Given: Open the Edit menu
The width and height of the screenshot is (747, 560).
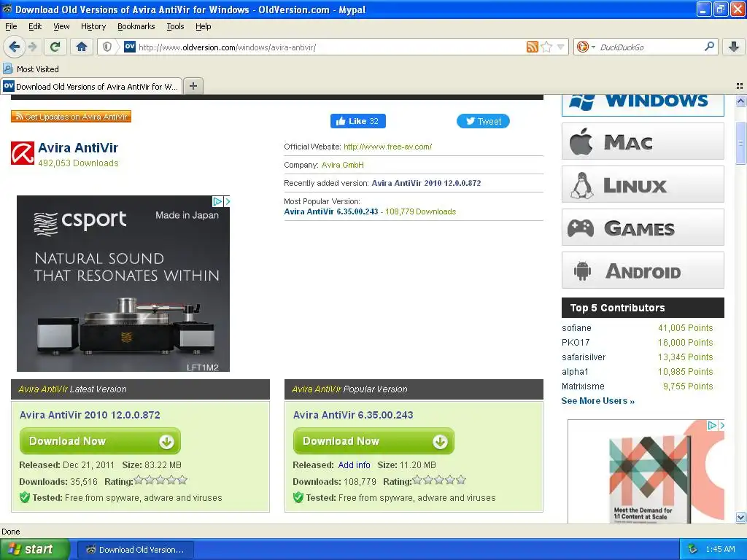Looking at the screenshot, I should tap(35, 26).
